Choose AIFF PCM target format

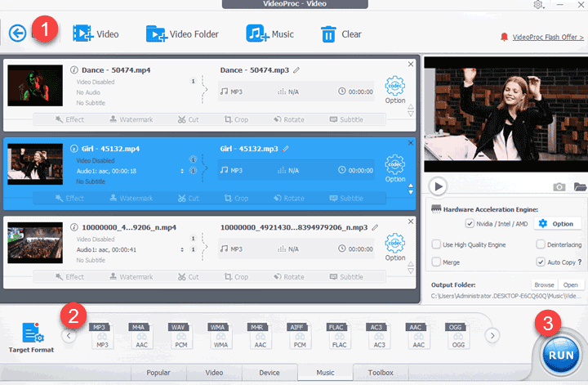point(298,335)
